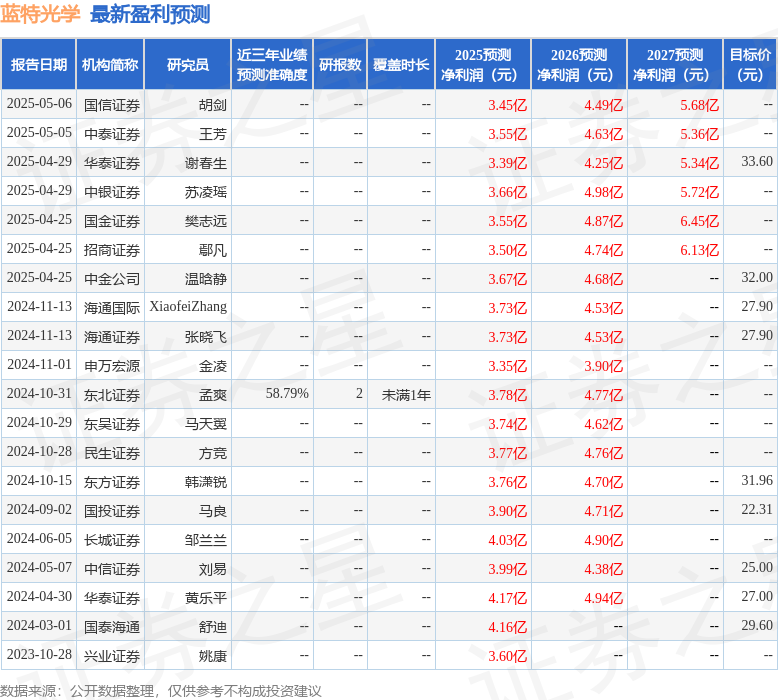Click 东北证券 institution name
Screen dimensions: 778x700
tap(112, 395)
